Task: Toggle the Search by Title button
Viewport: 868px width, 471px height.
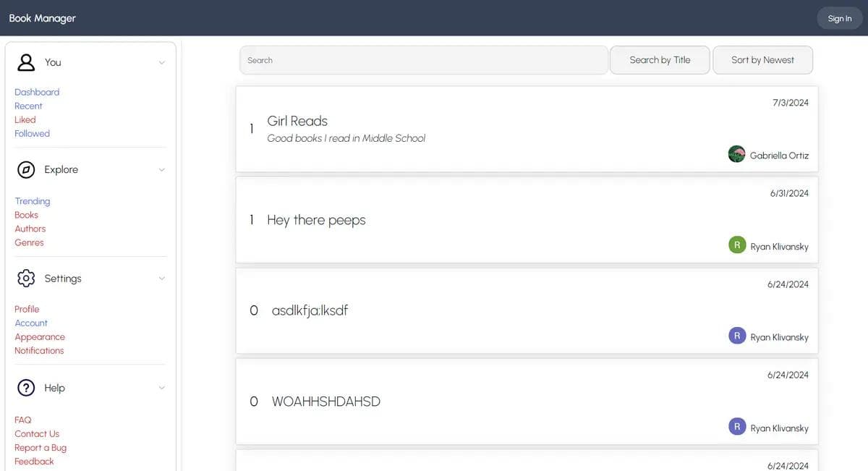Action: click(x=660, y=60)
